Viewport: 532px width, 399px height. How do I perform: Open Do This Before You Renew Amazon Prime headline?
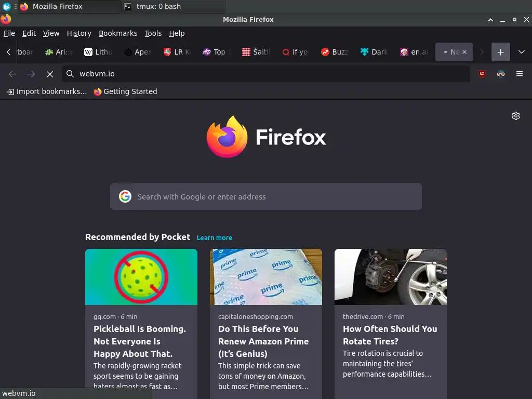pyautogui.click(x=263, y=341)
